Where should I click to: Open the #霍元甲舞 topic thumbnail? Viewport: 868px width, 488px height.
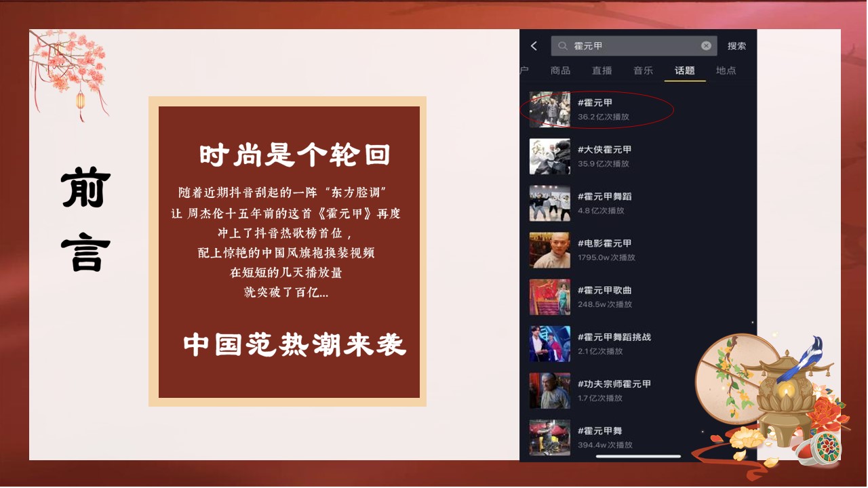point(549,437)
